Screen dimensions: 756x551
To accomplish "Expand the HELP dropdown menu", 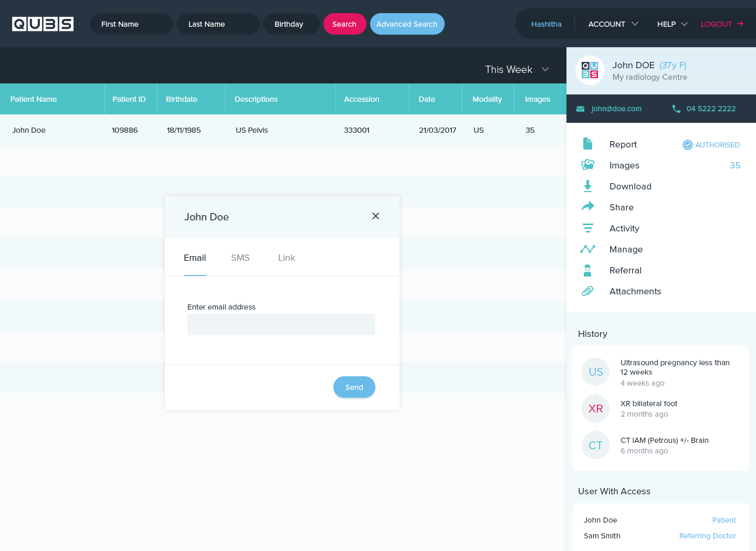I will 672,24.
